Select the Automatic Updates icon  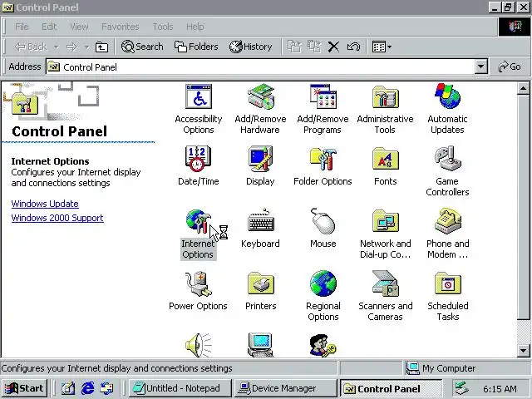click(x=447, y=96)
